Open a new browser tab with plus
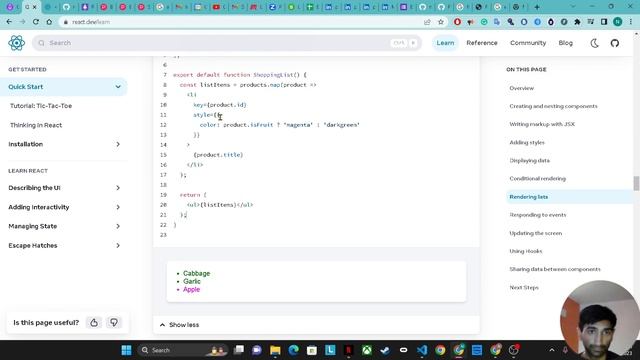Viewport: 640px width, 360px height. [x=537, y=7]
